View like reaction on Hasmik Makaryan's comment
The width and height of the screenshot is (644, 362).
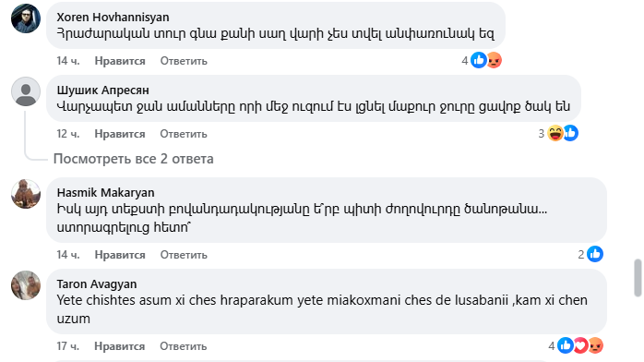(x=595, y=254)
